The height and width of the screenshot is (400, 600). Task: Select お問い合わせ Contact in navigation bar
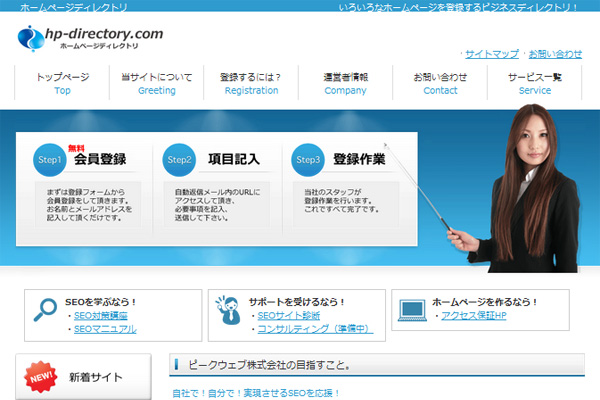[x=440, y=83]
